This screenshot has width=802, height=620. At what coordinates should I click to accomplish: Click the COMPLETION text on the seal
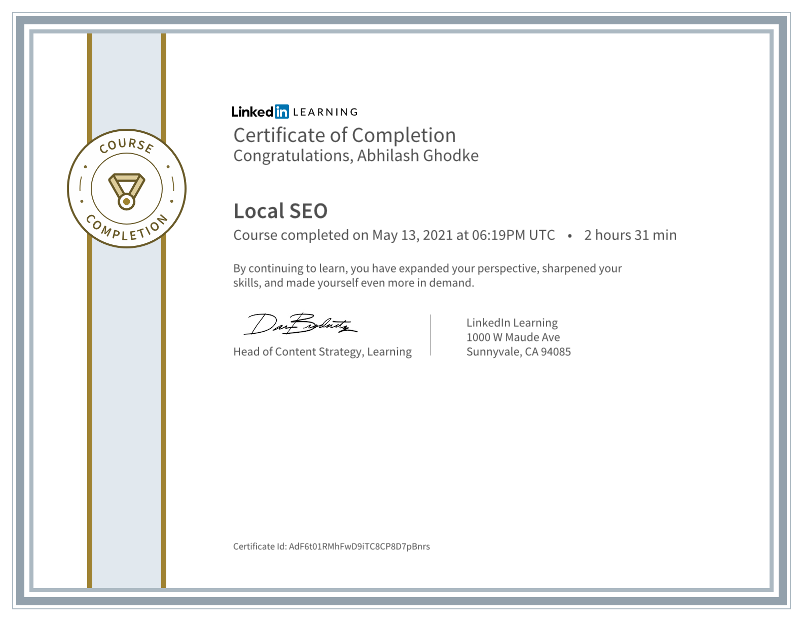coord(126,227)
